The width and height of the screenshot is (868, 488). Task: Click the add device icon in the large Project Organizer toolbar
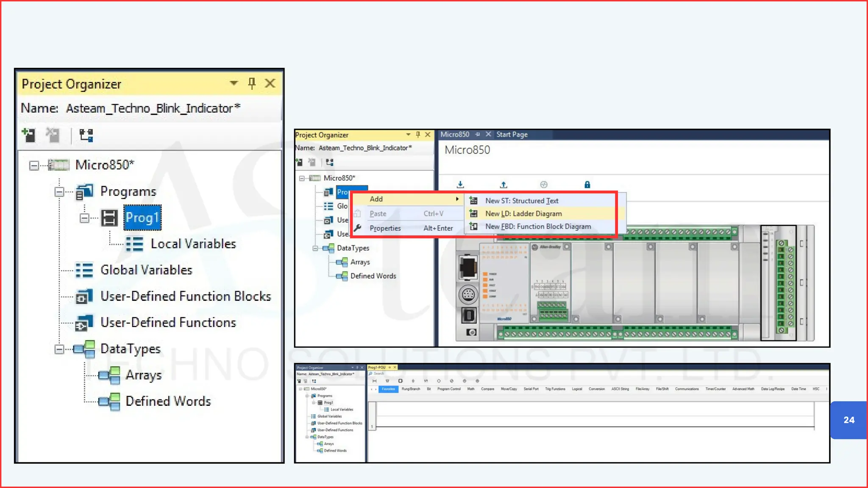point(29,135)
